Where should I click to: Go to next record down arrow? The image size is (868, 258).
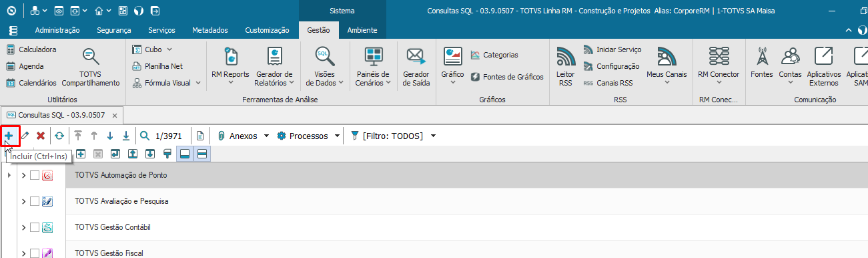(110, 136)
